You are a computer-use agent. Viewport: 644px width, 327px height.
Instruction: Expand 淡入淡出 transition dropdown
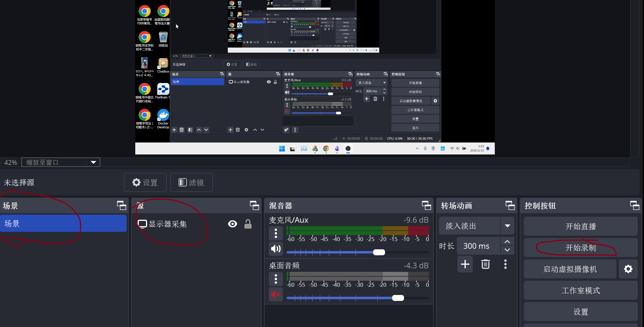[x=507, y=226]
